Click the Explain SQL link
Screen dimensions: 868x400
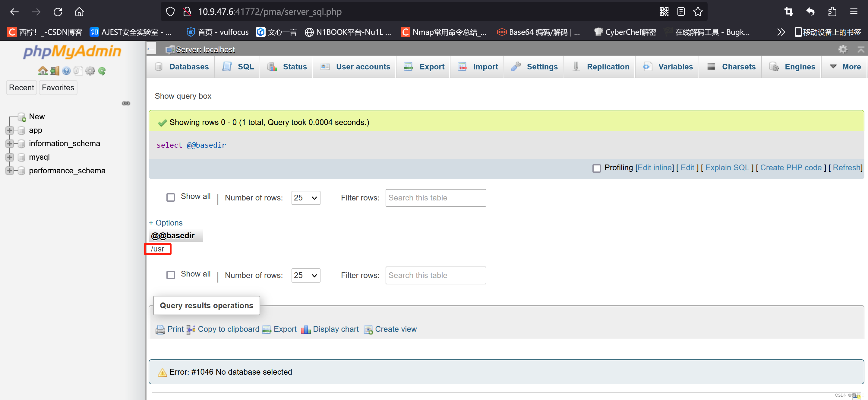coord(727,168)
